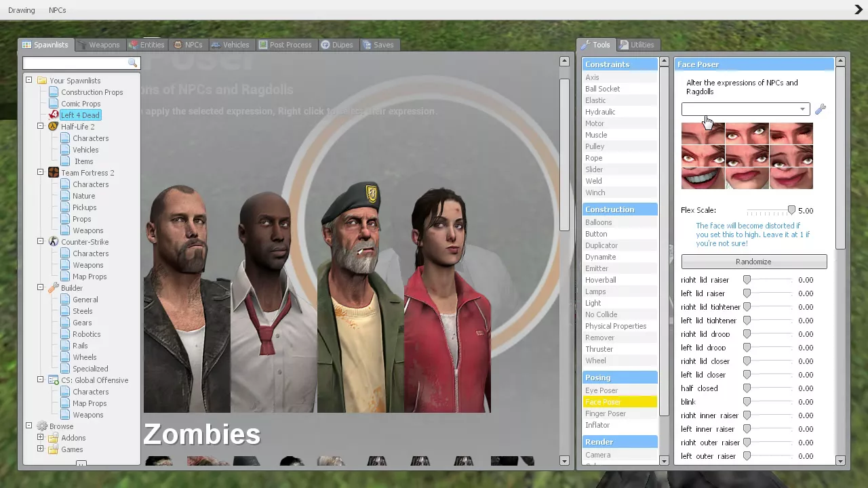Select the Counter-Strike game icon
868x488 pixels.
[x=54, y=242]
